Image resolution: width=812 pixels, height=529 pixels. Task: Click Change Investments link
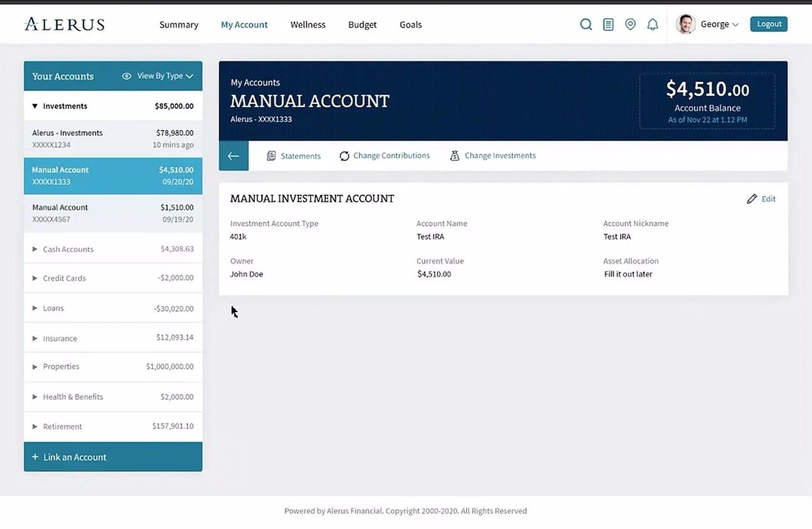(x=500, y=156)
